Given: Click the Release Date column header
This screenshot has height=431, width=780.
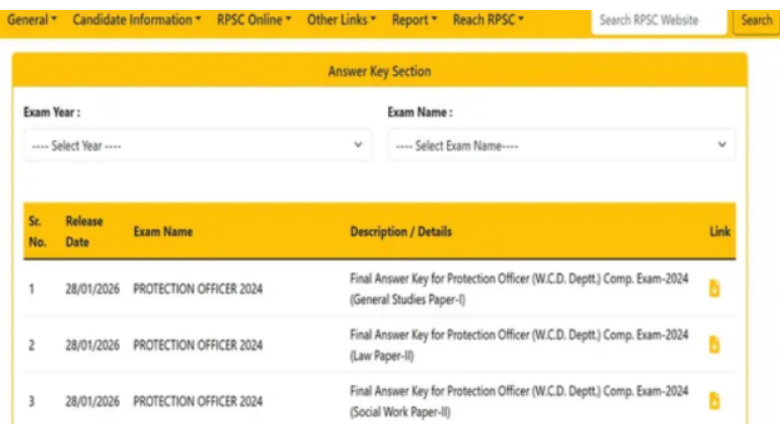Looking at the screenshot, I should 84,231.
